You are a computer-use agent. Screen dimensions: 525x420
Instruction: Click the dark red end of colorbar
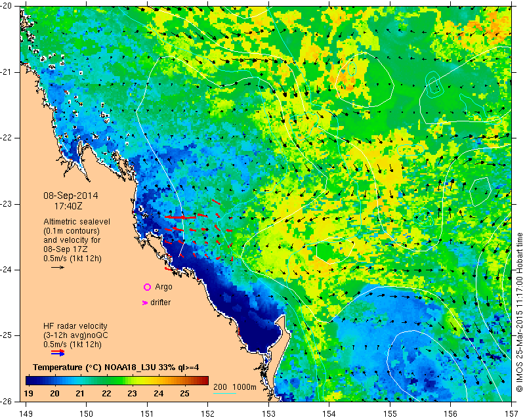tap(205, 381)
